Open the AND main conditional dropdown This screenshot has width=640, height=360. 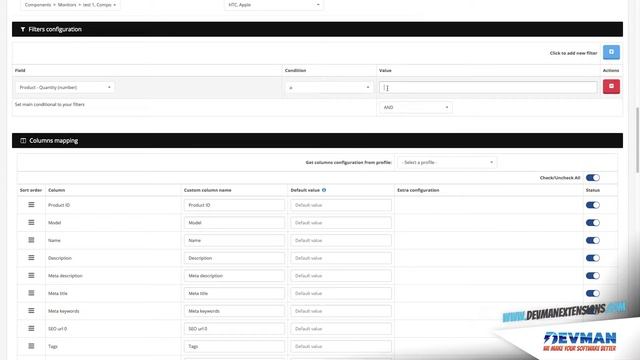tap(416, 107)
